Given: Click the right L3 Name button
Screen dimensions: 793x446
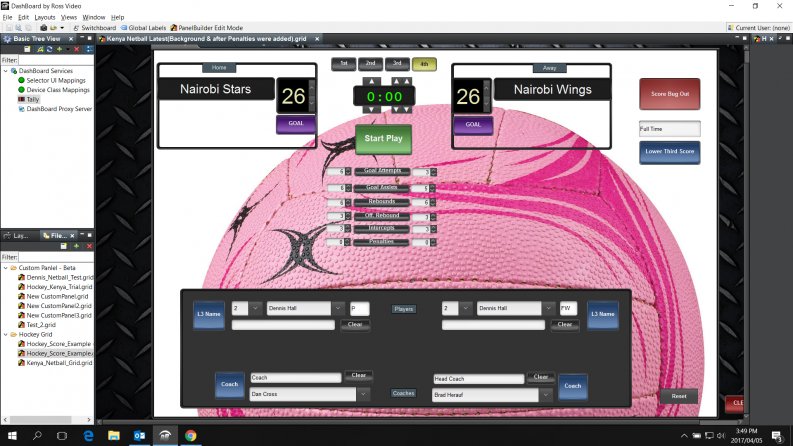Looking at the screenshot, I should click(603, 315).
